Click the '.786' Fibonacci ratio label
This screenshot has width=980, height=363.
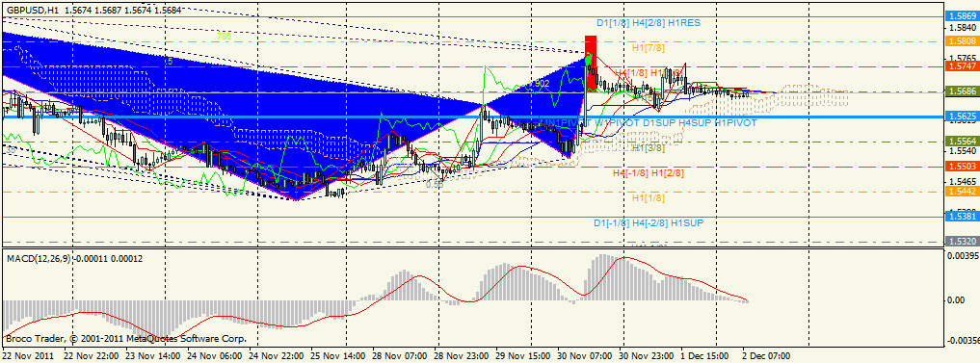pyautogui.click(x=223, y=37)
